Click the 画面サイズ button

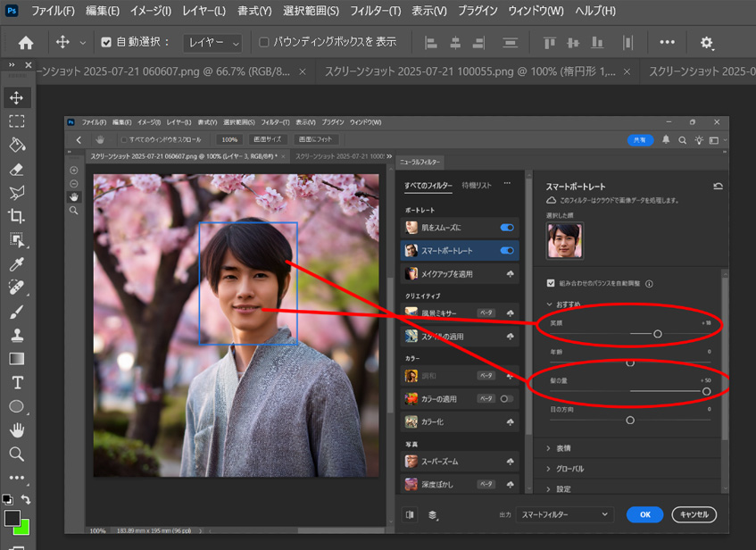(268, 139)
